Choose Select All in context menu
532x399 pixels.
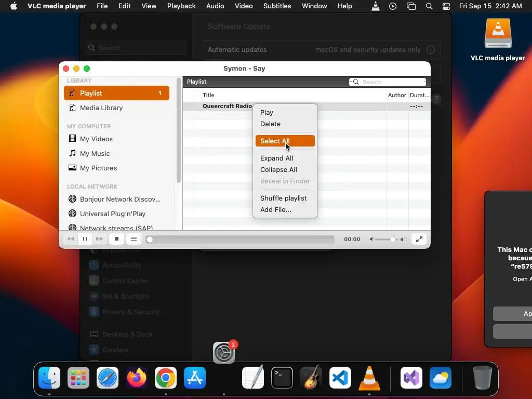tap(285, 141)
